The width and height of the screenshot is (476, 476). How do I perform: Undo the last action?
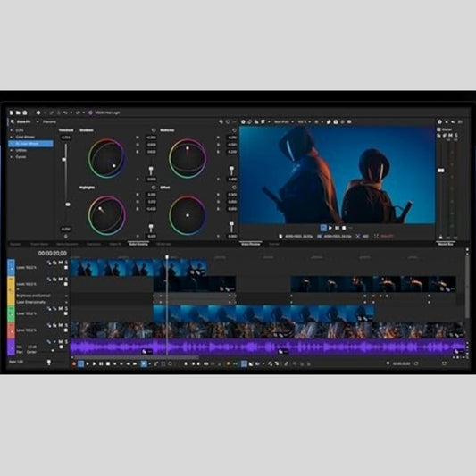65,113
